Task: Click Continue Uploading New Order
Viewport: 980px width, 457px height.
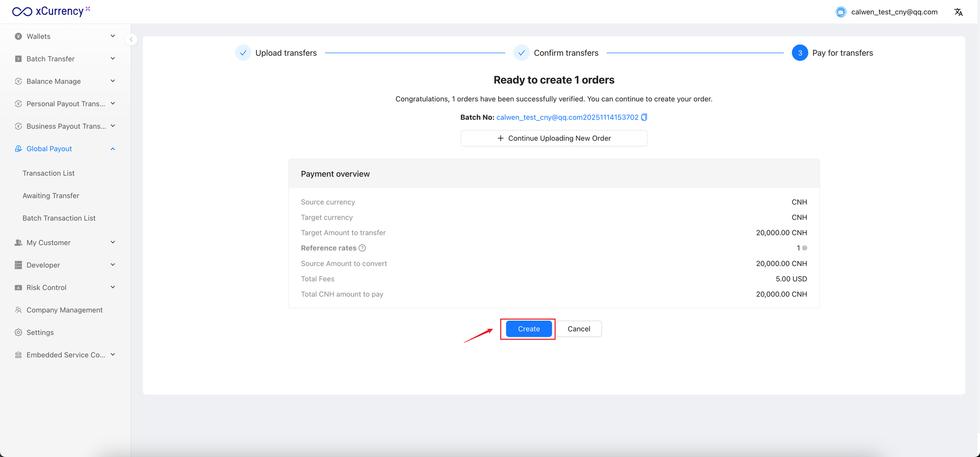Action: (x=554, y=138)
